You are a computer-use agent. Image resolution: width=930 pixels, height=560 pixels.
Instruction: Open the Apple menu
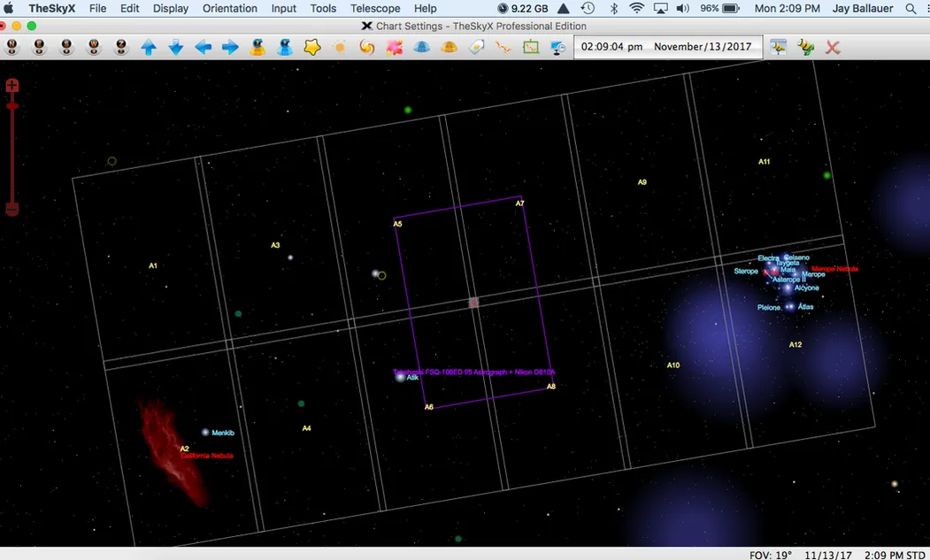click(x=9, y=8)
